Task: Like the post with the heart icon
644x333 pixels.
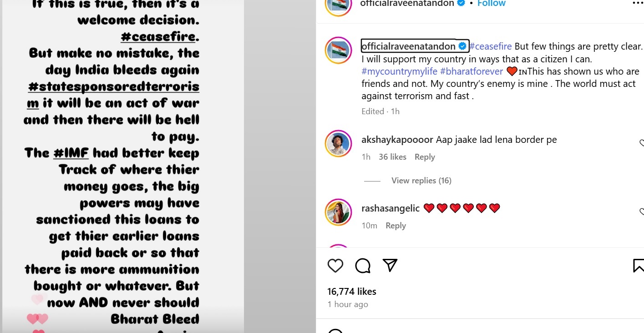Action: coord(335,266)
